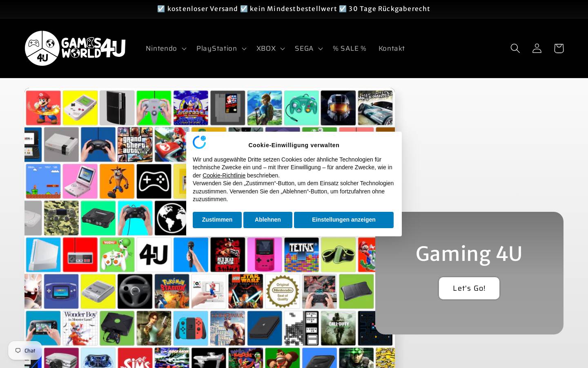This screenshot has height=368, width=588.
Task: Click the Call of Duty tile
Action: click(338, 328)
